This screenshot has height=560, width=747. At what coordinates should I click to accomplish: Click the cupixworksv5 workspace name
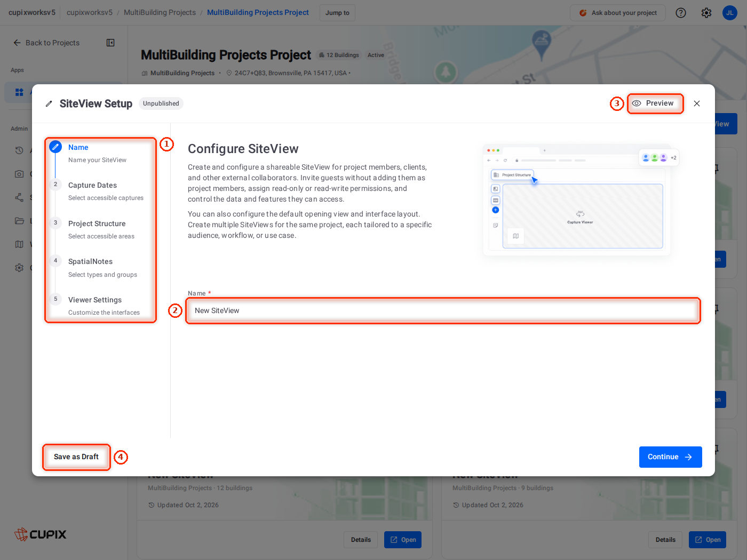click(32, 12)
